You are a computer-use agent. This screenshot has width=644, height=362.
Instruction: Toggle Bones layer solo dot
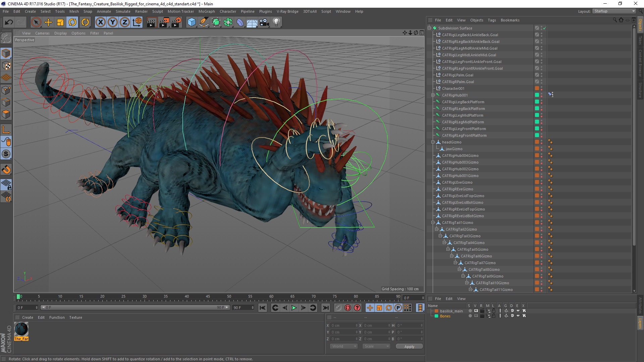(470, 316)
